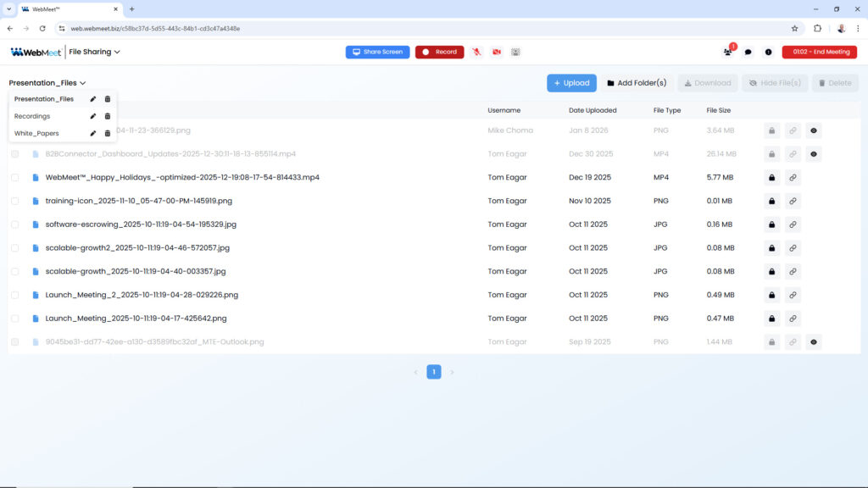Click the muted microphone icon

[477, 52]
